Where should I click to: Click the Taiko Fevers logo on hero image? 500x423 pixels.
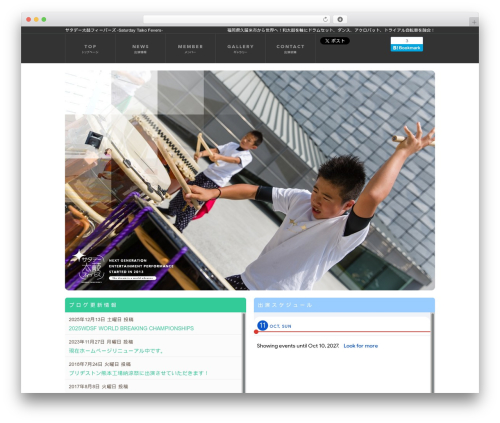[x=89, y=267]
